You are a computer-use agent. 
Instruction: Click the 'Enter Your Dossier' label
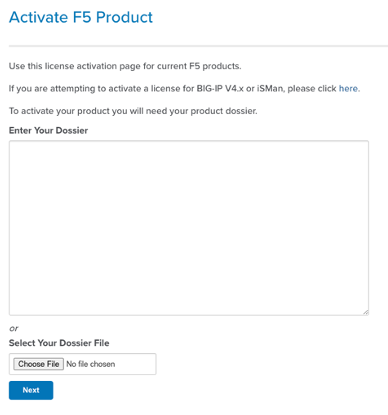[48, 130]
